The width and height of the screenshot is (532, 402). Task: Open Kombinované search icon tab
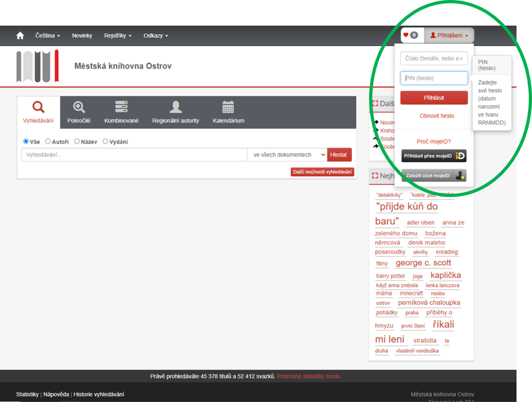tap(121, 112)
